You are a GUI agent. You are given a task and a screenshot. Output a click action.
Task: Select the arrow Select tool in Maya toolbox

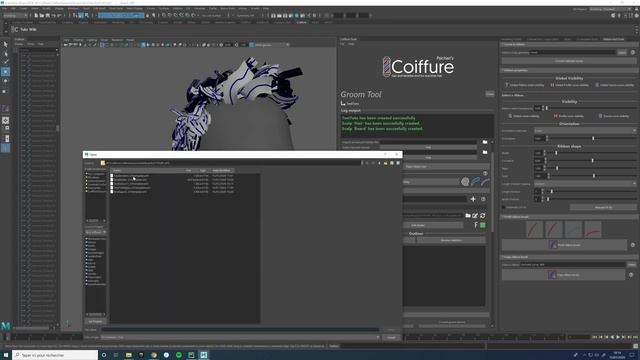[x=5, y=44]
